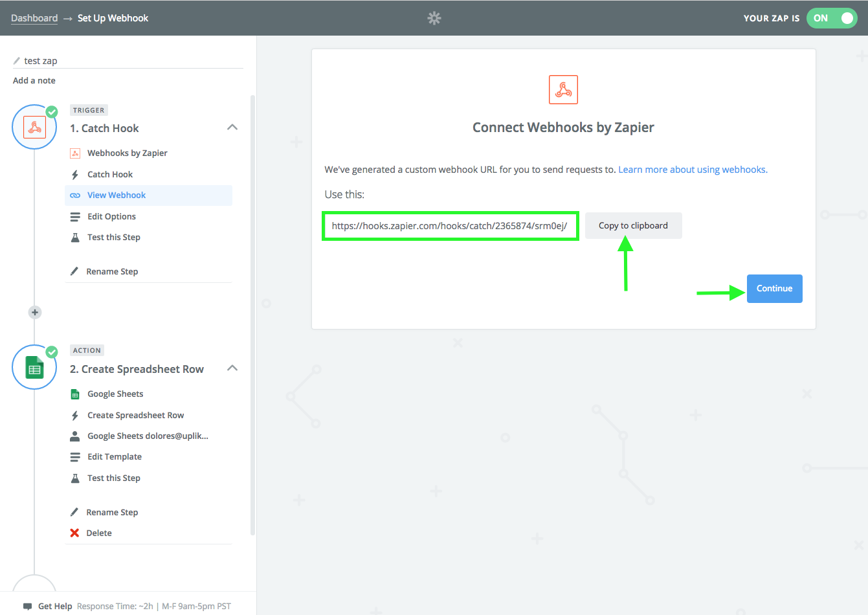Click the lines icon beside Edit Template
The height and width of the screenshot is (615, 868).
coord(75,457)
